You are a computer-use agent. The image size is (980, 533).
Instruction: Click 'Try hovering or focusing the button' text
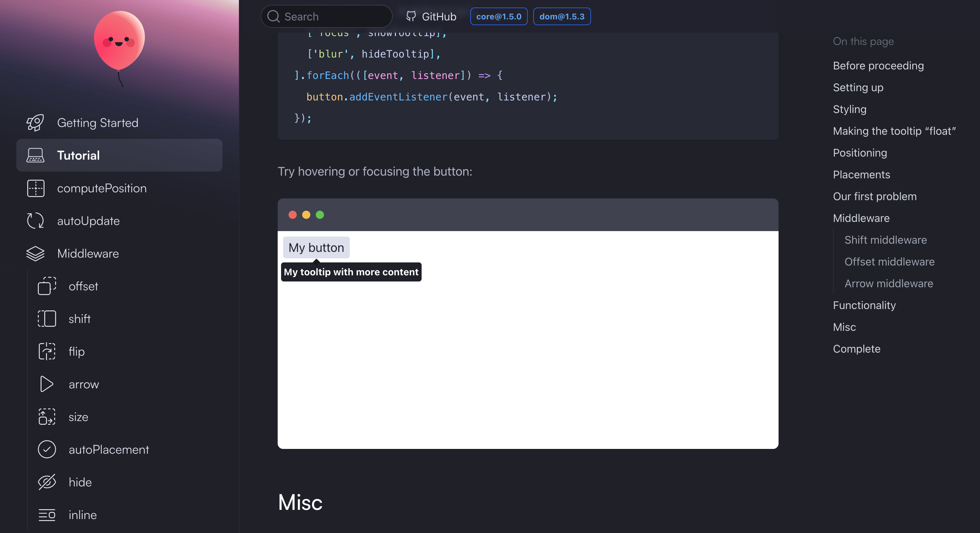(375, 172)
